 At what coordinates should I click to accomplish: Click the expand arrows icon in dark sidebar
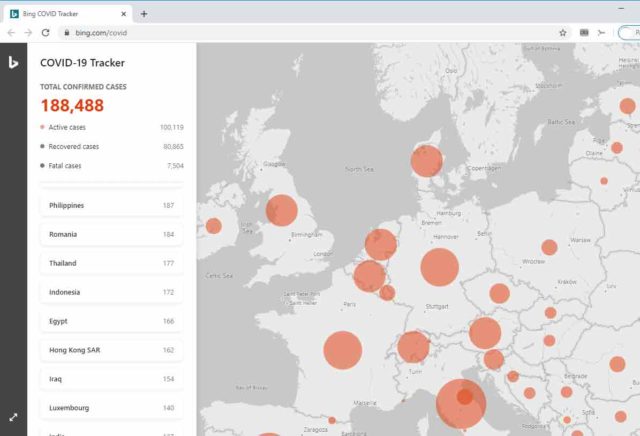pyautogui.click(x=13, y=417)
